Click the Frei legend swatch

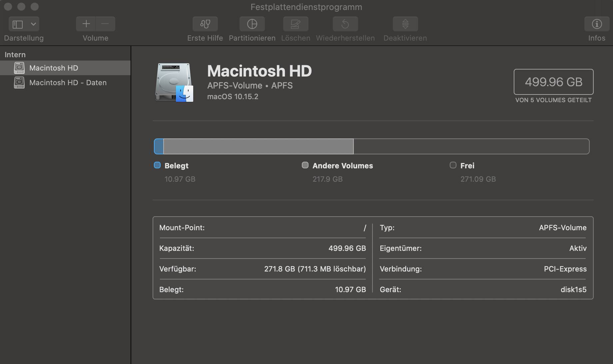[453, 165]
